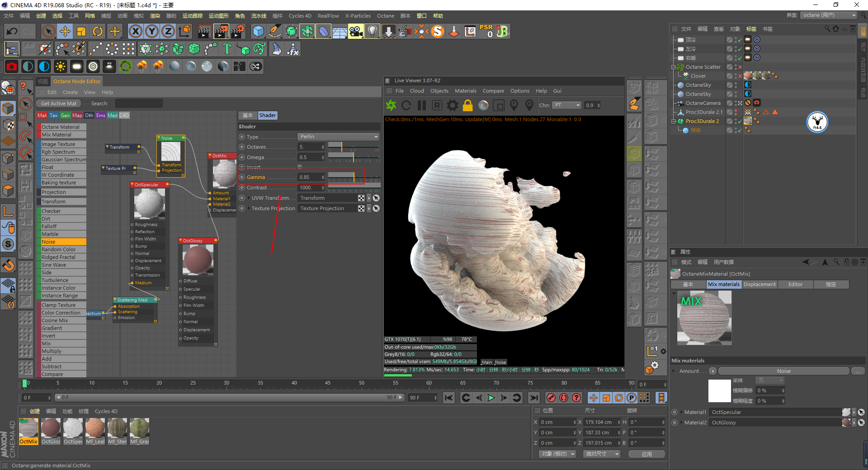This screenshot has height=470, width=868.
Task: Click the fx effector icon
Action: click(x=293, y=49)
